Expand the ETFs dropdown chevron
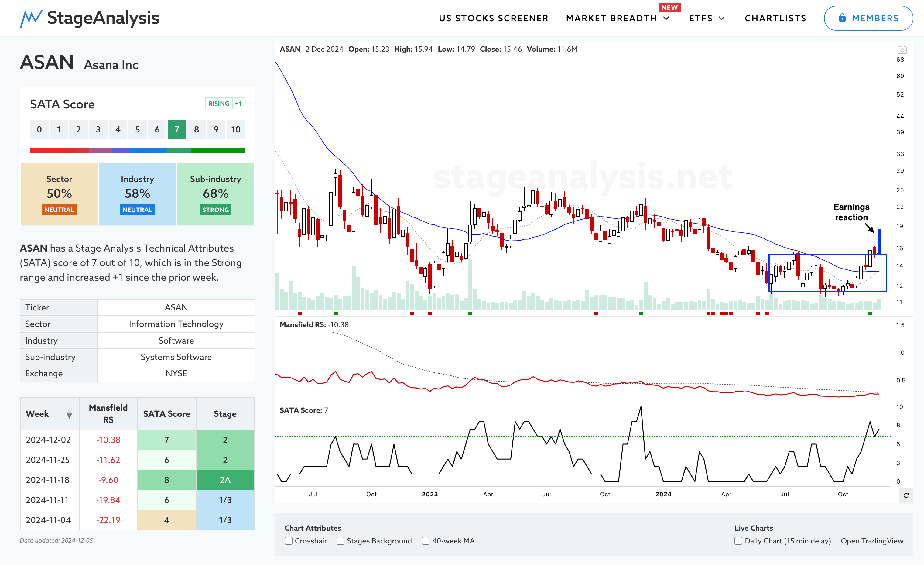Screen dimensions: 924x565 point(722,18)
